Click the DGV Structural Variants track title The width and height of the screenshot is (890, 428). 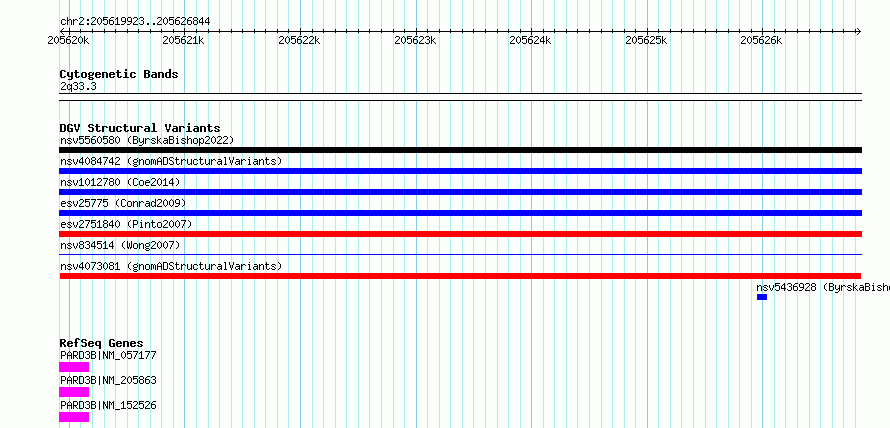140,128
